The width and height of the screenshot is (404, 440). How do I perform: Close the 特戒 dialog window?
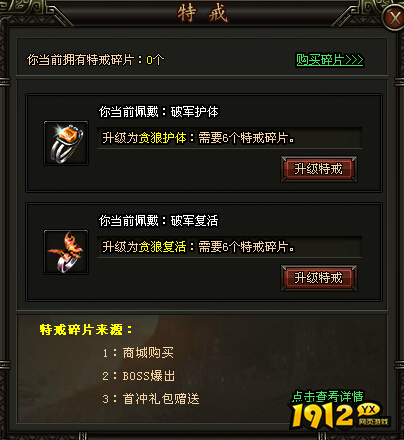pyautogui.click(x=395, y=18)
